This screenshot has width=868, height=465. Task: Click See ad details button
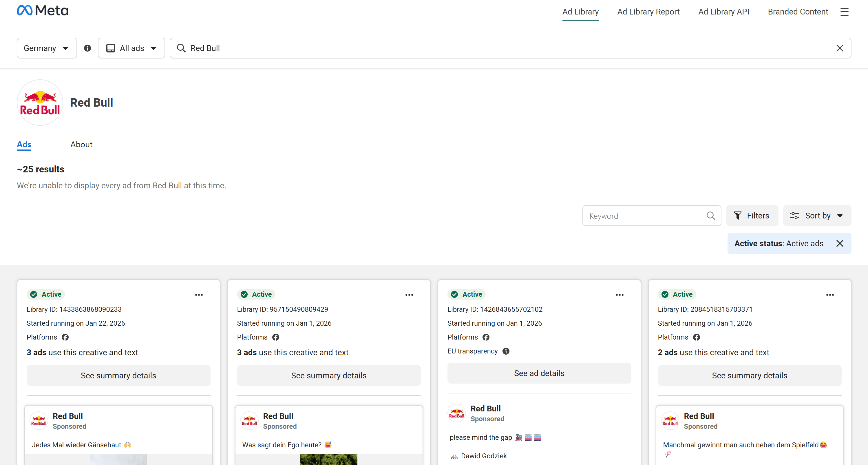(x=539, y=373)
